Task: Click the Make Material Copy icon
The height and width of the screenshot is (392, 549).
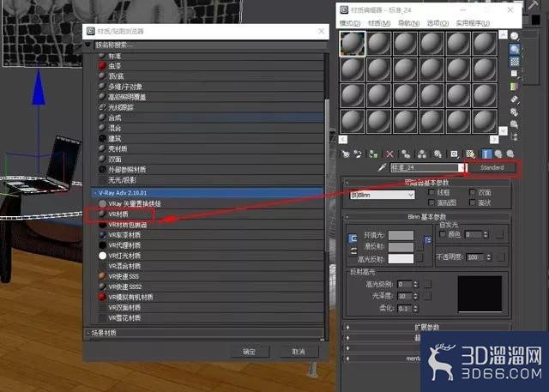Action: [406, 154]
